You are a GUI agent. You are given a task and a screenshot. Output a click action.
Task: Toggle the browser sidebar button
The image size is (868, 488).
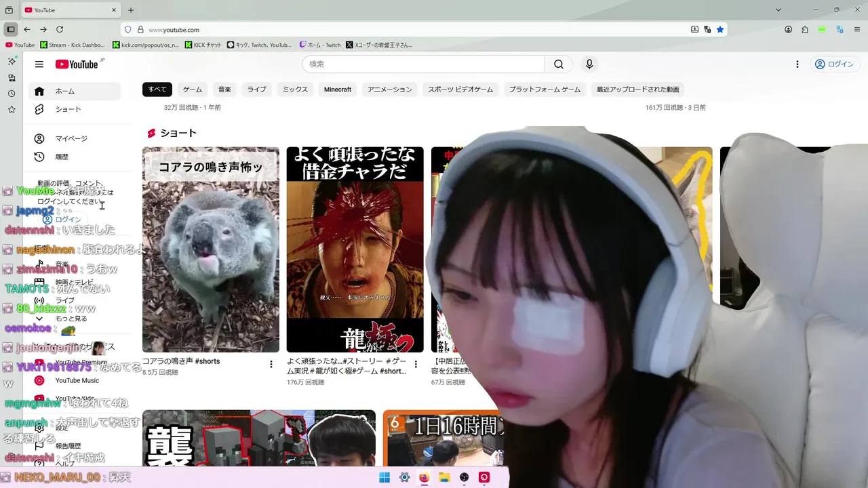(x=11, y=30)
